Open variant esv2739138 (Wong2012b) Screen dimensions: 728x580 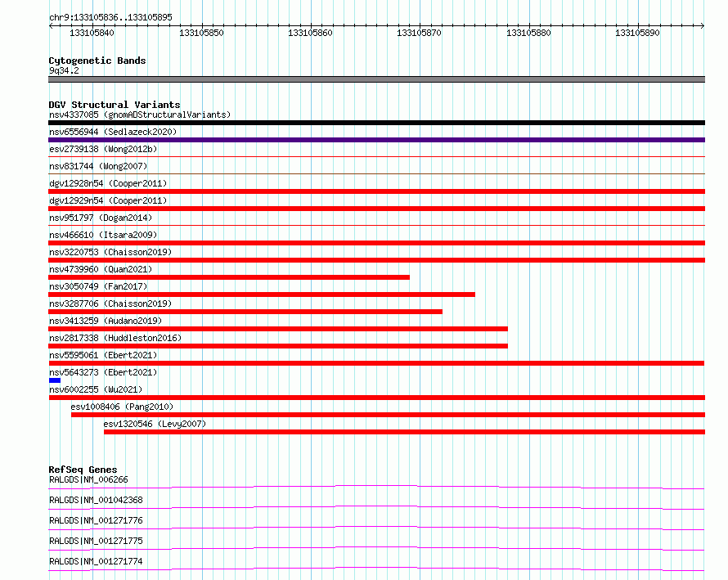point(103,149)
